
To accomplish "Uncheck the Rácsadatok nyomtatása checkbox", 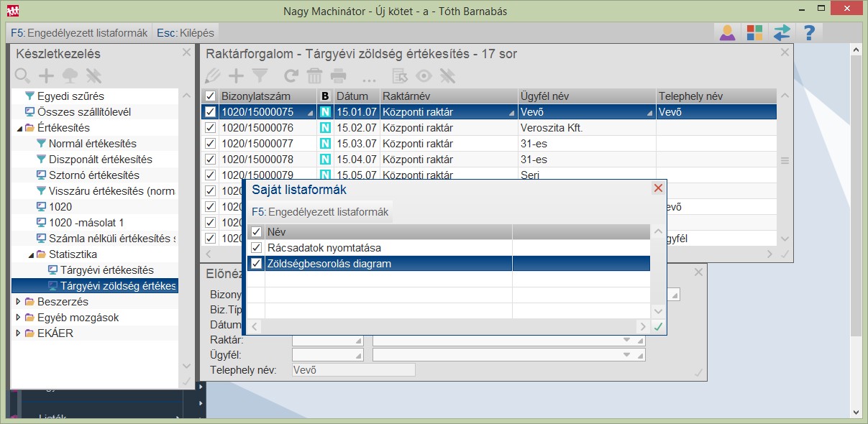I will click(x=256, y=248).
